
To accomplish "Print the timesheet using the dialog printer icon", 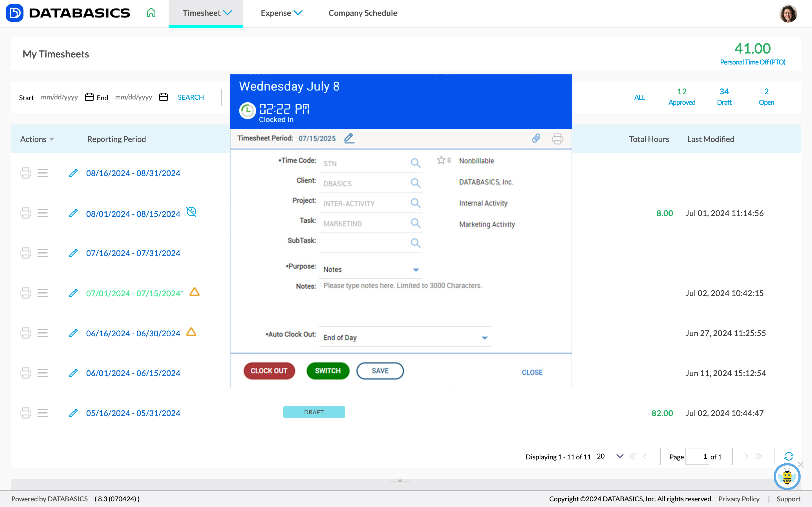I will click(x=558, y=139).
